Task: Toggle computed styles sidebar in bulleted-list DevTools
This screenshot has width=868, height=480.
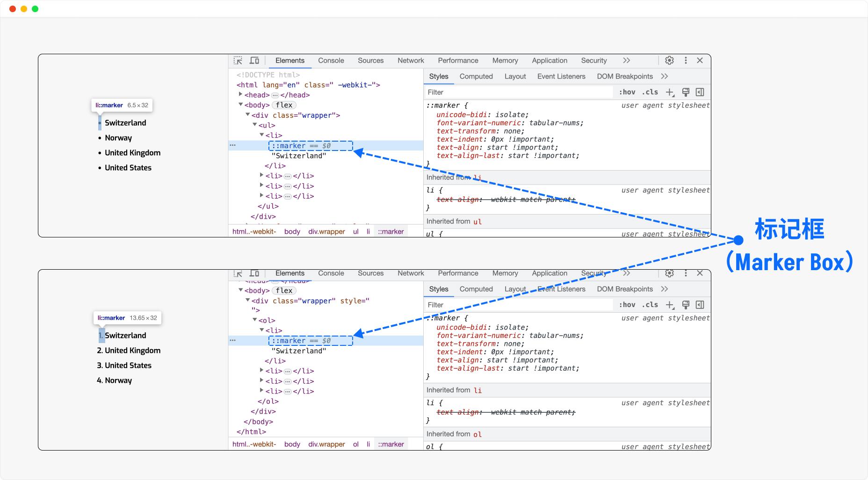Action: 700,93
